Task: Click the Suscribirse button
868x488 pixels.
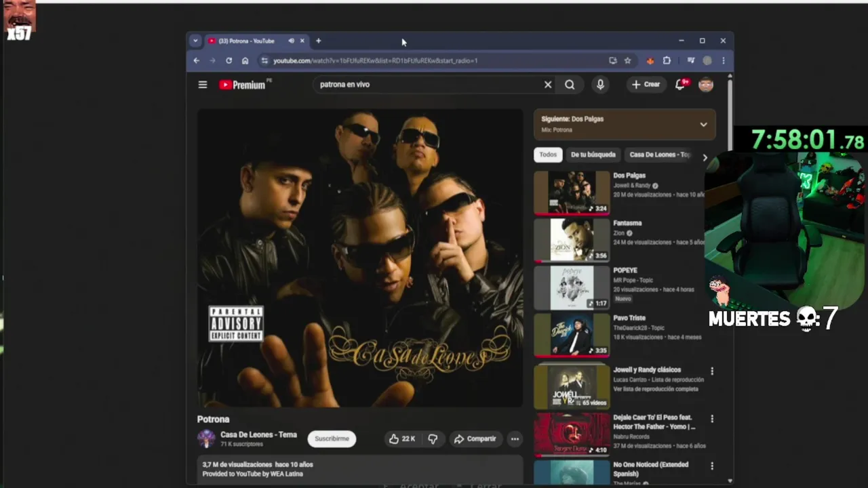Action: pos(332,439)
